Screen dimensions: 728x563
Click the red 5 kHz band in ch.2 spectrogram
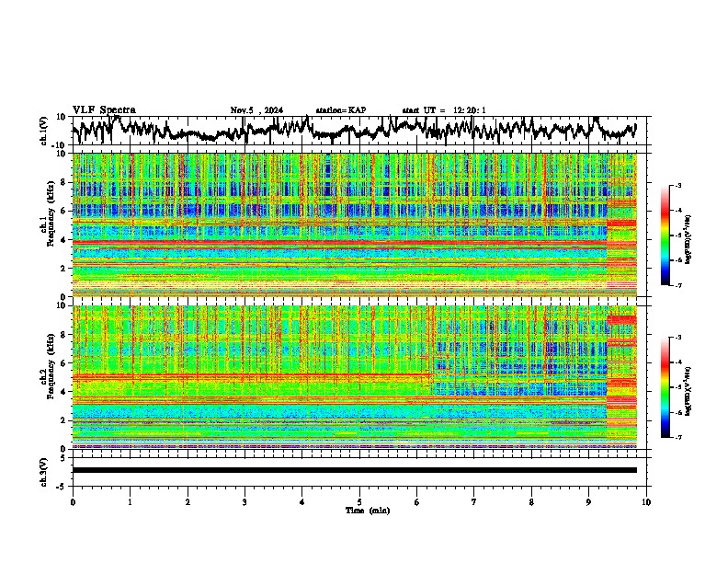tap(251, 376)
